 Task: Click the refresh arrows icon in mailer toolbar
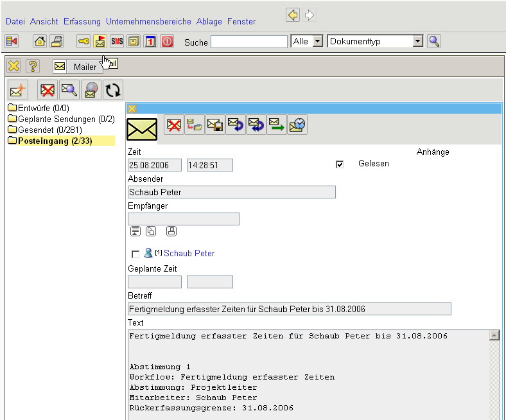click(113, 91)
